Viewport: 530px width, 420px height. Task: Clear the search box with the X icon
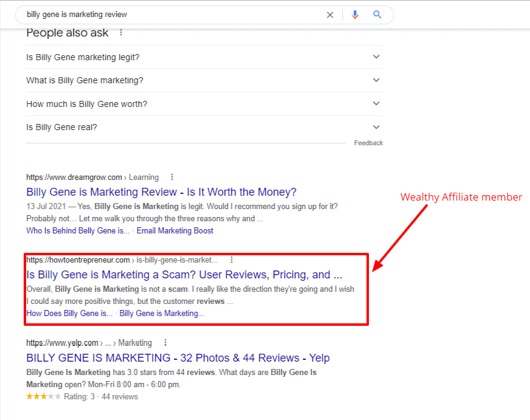(x=330, y=15)
